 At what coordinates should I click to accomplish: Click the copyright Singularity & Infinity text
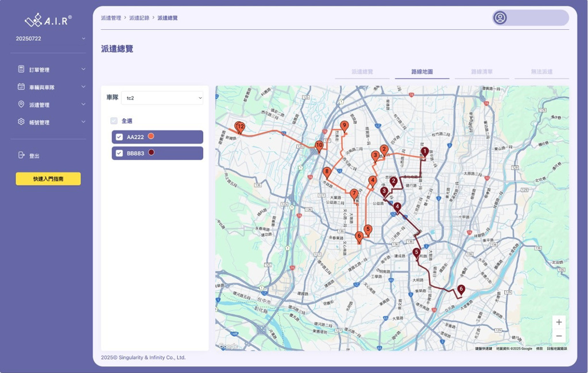point(143,357)
